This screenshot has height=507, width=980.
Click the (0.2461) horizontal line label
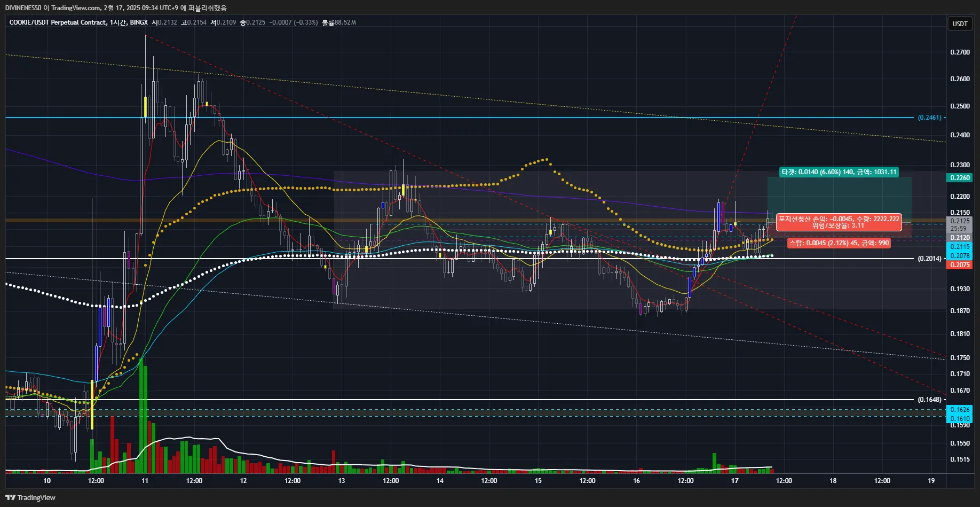click(x=929, y=118)
